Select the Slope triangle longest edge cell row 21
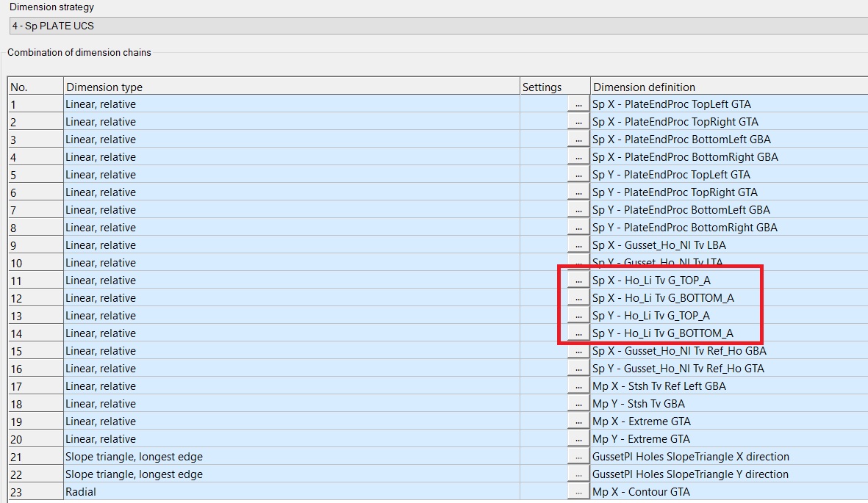Image resolution: width=868 pixels, height=503 pixels. click(294, 456)
